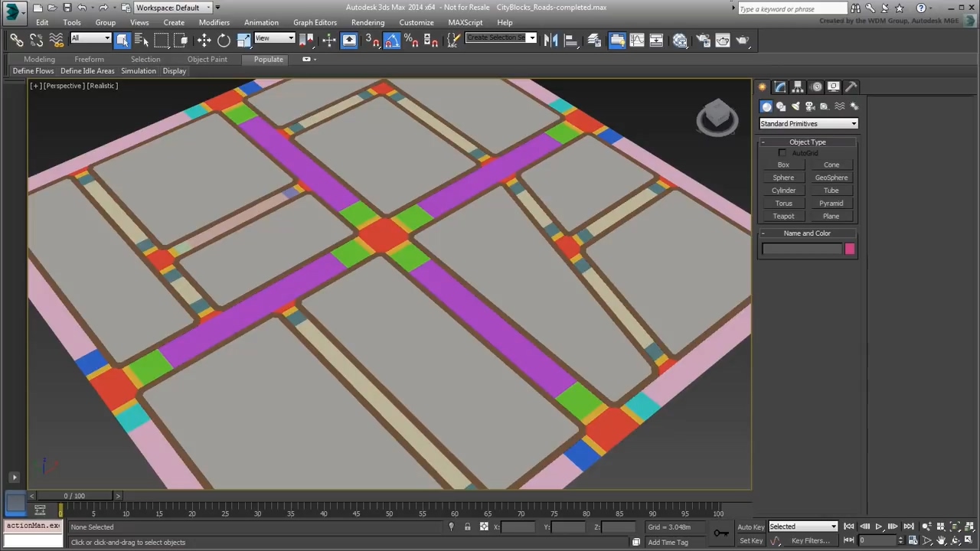Click the pink object color swatch
This screenshot has height=551, width=980.
[x=849, y=249]
